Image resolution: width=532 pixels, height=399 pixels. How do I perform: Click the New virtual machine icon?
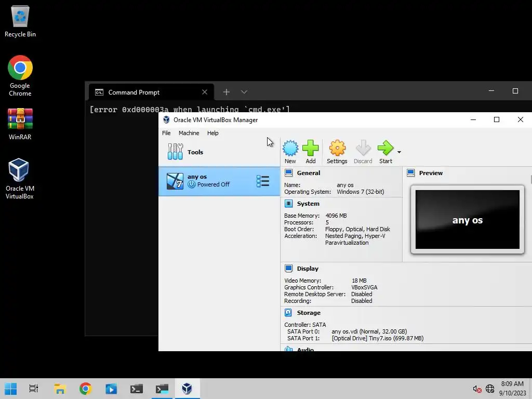[x=290, y=148]
